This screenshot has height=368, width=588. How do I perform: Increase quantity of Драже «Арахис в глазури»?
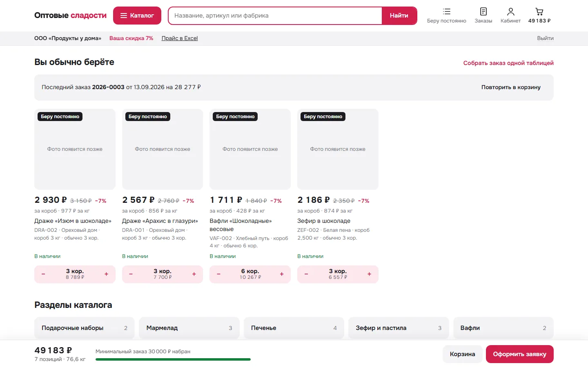194,274
